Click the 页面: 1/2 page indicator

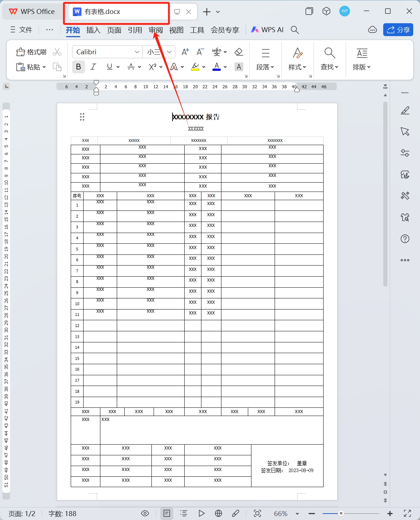point(22,514)
